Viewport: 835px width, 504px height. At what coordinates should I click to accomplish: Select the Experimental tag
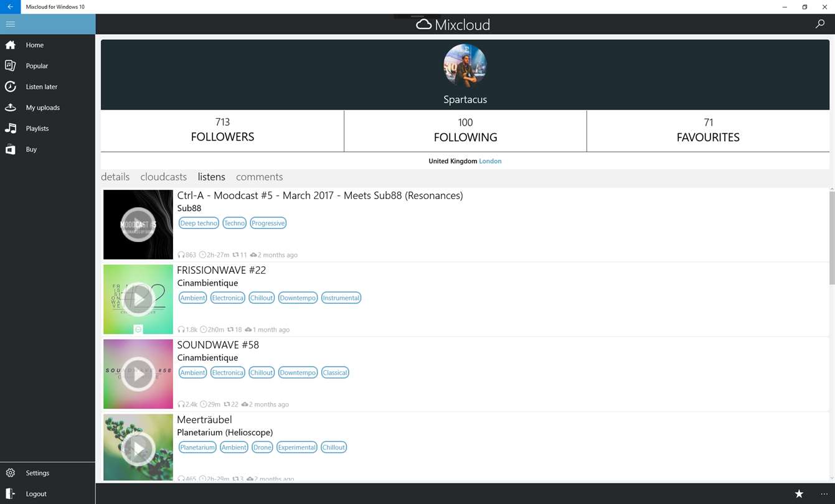[297, 447]
